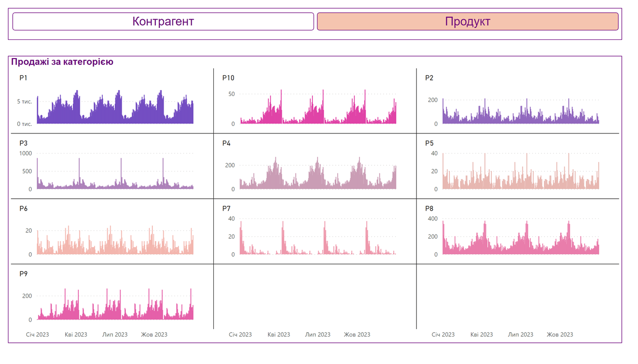The image size is (638, 364).
Task: Click Січ 2023 axis label below P9
Action: (37, 335)
